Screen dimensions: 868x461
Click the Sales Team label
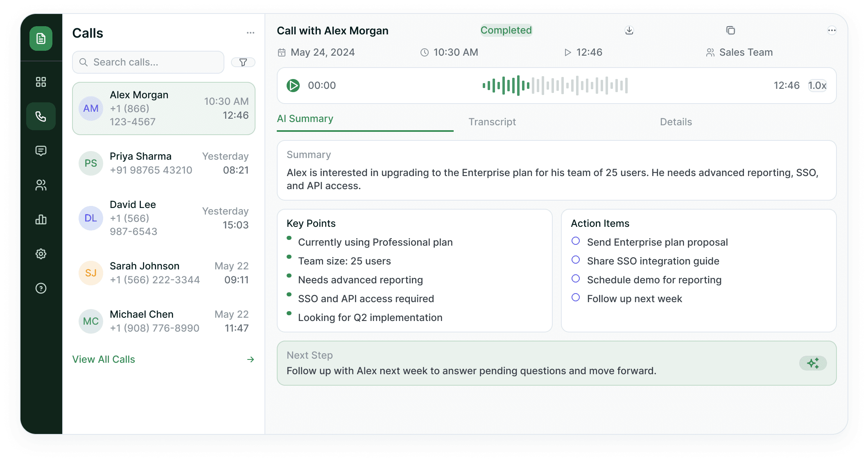pos(746,52)
